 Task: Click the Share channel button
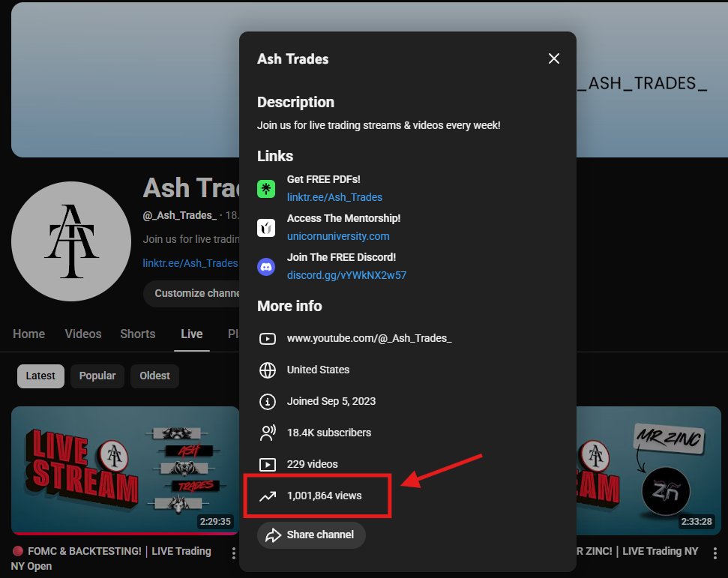tap(311, 535)
